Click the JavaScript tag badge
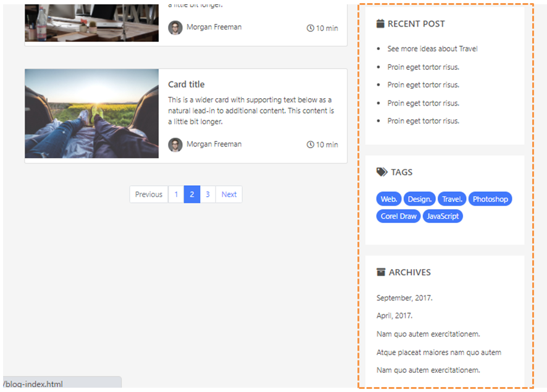The image size is (547, 392). (443, 216)
